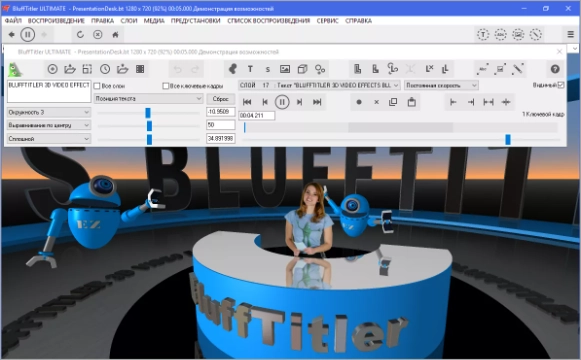Screen dimensions: 581x360
Task: Click the -10.9509 value field
Action: [x=220, y=111]
